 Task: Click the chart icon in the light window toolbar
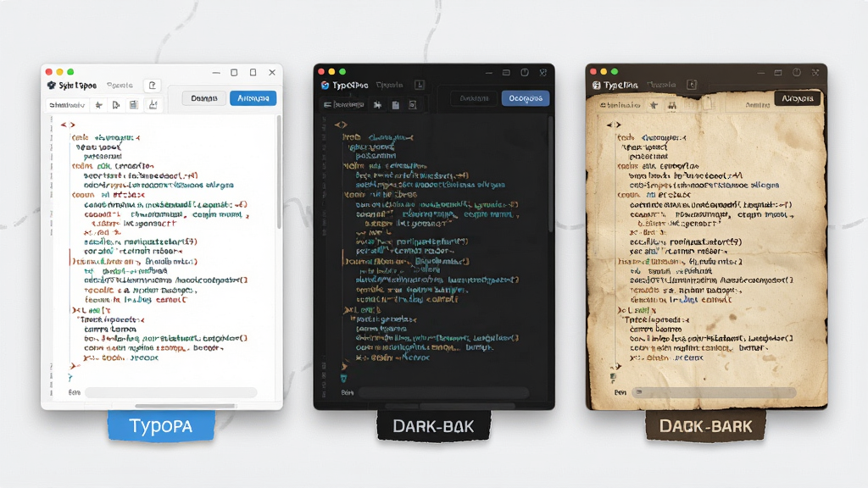coord(153,104)
